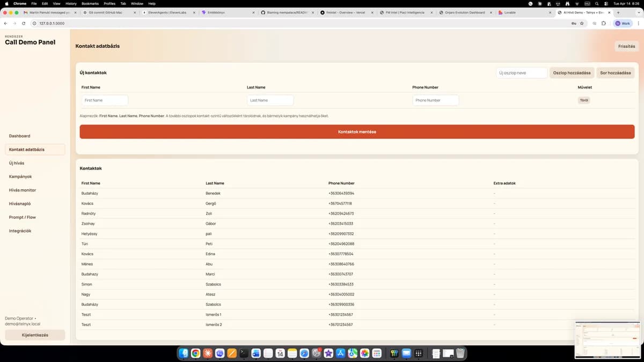Open Integrációk in the sidebar
The width and height of the screenshot is (644, 362).
point(35,231)
